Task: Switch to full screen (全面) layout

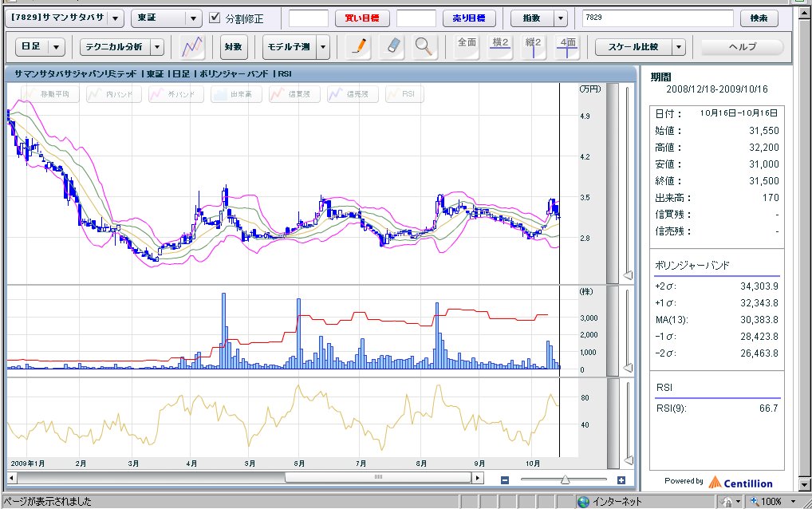Action: coord(467,47)
